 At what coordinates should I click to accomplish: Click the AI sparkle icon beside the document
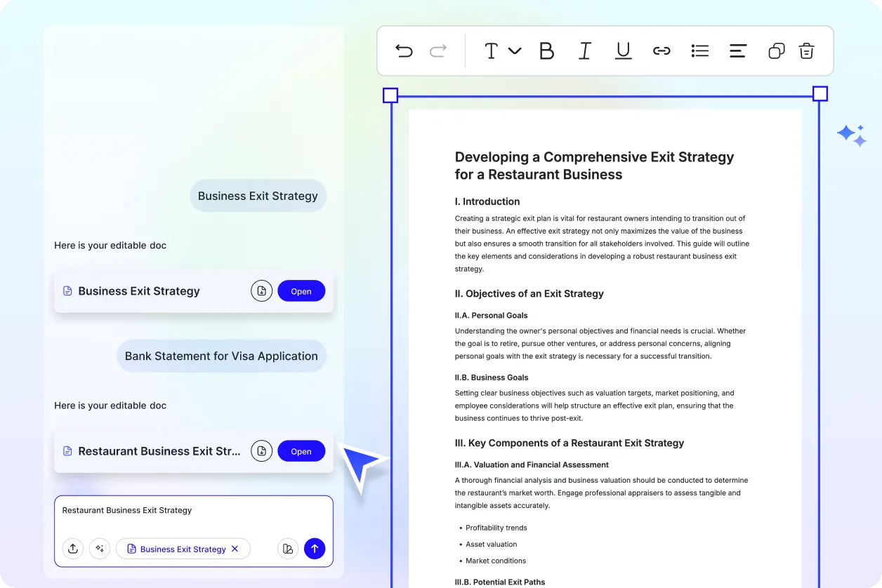(852, 135)
